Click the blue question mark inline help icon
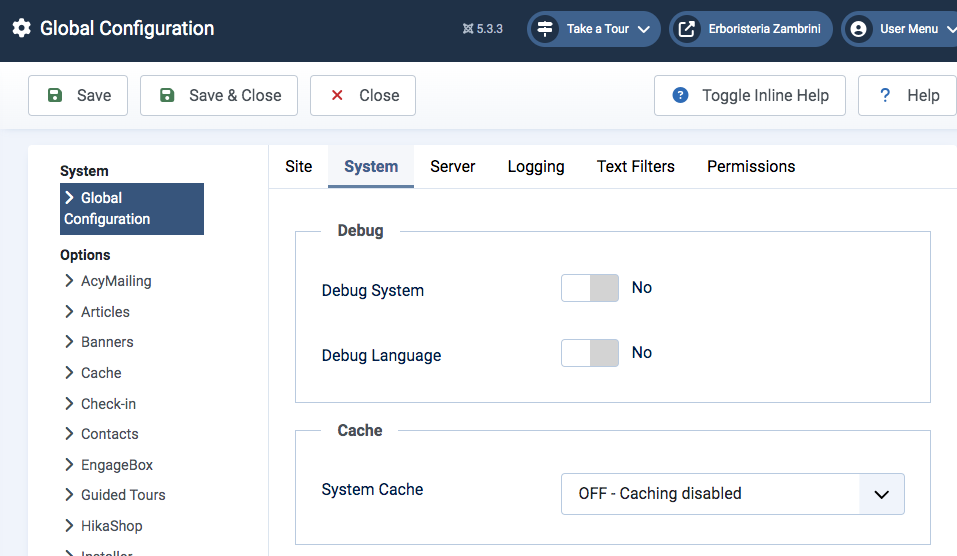Image resolution: width=957 pixels, height=556 pixels. click(x=681, y=96)
